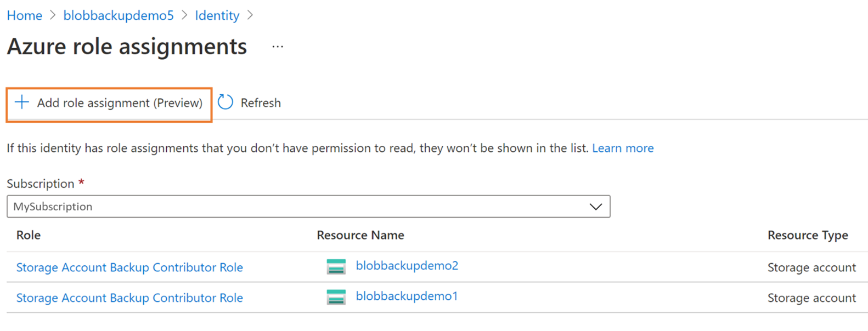Select the Role column header
Viewport: 868px width, 331px height.
(x=27, y=235)
